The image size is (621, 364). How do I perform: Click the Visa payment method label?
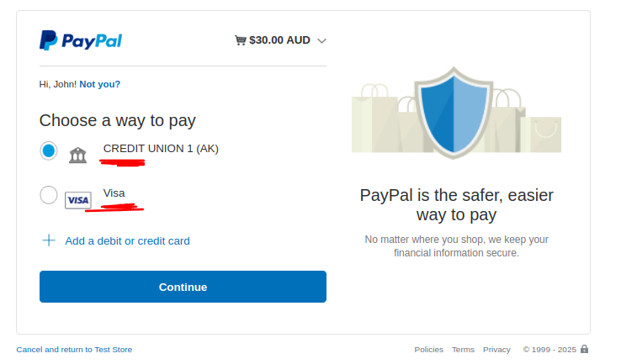[114, 193]
